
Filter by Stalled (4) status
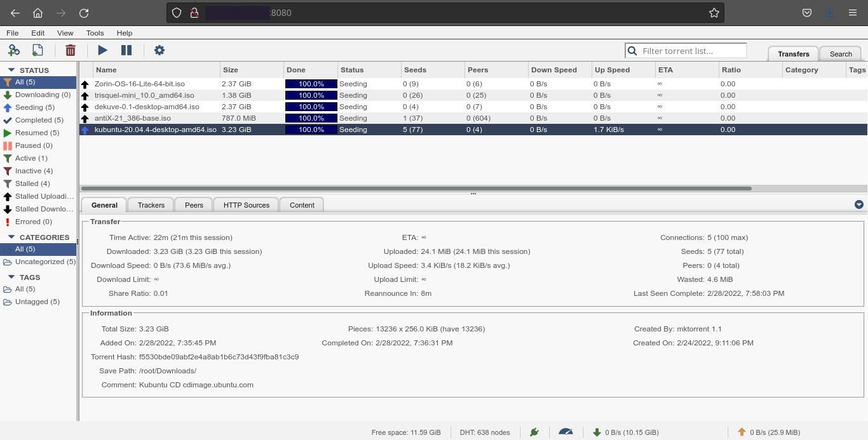(x=38, y=183)
